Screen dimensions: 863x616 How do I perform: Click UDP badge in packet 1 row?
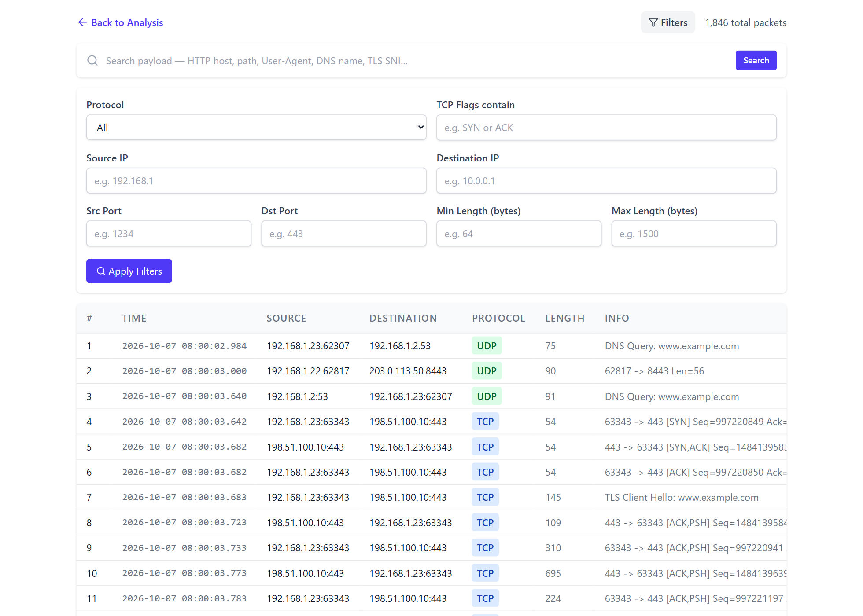(487, 346)
